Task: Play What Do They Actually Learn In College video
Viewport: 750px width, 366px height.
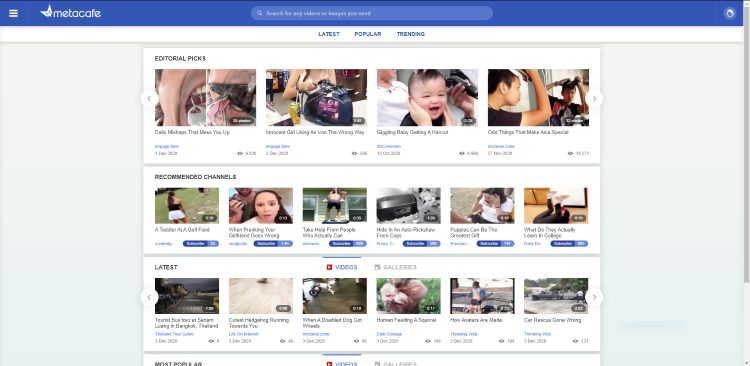Action: [556, 206]
